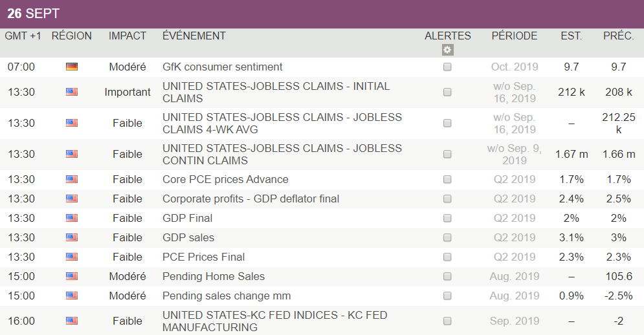644x335 pixels.
Task: Enable alert for PCE Prices Final
Action: click(x=447, y=257)
